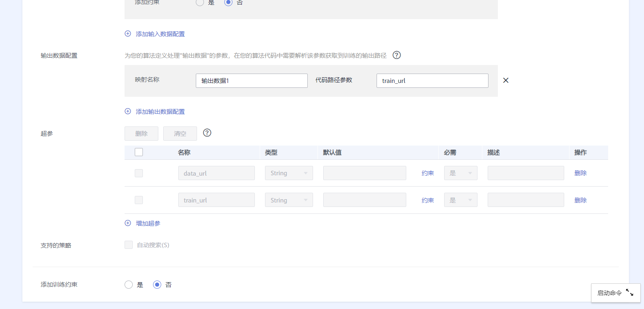This screenshot has width=644, height=309.
Task: Click the 默认值 field for data_url
Action: point(365,173)
